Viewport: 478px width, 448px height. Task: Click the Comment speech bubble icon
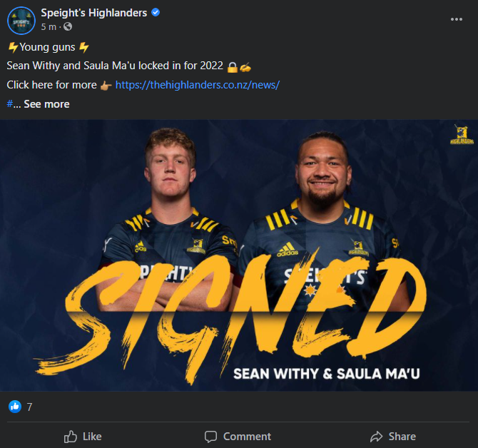(x=210, y=437)
